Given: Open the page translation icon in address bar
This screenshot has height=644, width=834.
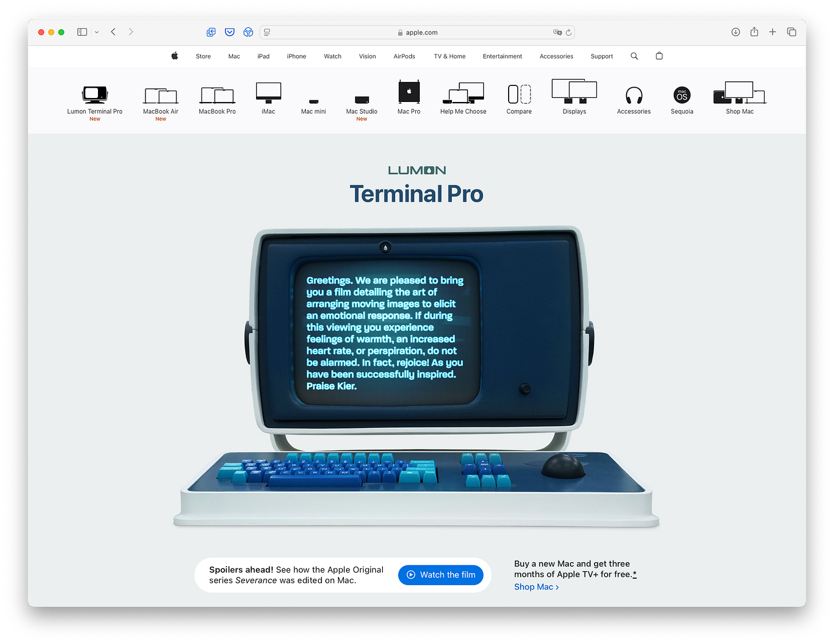Looking at the screenshot, I should pos(557,32).
